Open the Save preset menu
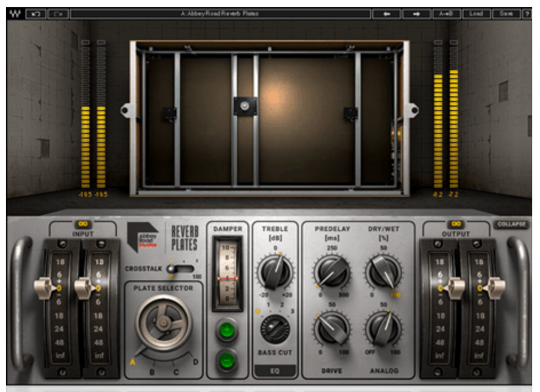 coord(506,14)
